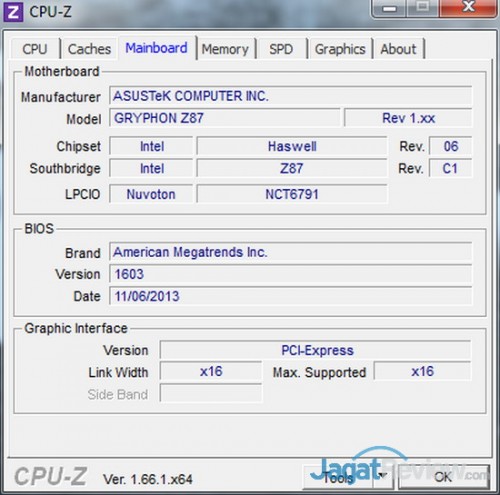500x495 pixels.
Task: Click the Intel vendor in Southbridge row
Action: coord(152,168)
